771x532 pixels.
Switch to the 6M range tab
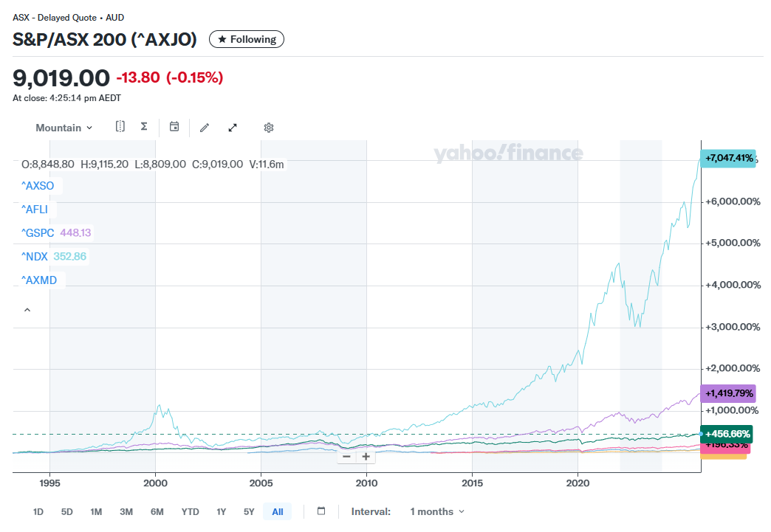point(157,511)
